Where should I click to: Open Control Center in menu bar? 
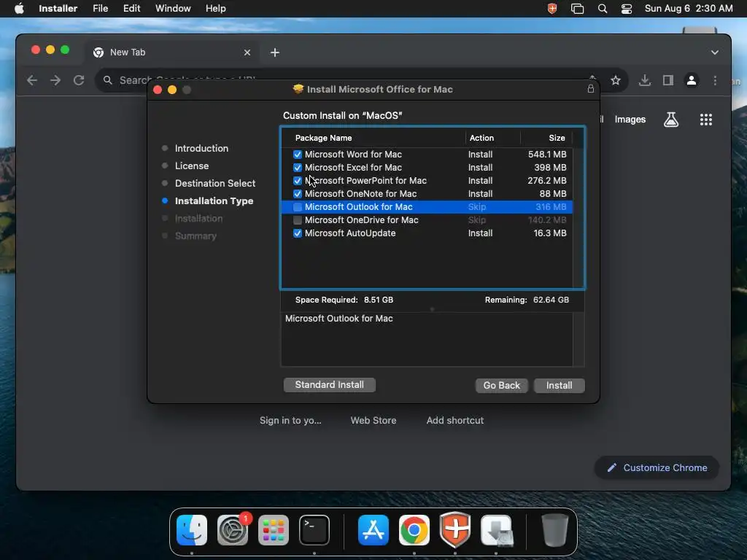627,8
